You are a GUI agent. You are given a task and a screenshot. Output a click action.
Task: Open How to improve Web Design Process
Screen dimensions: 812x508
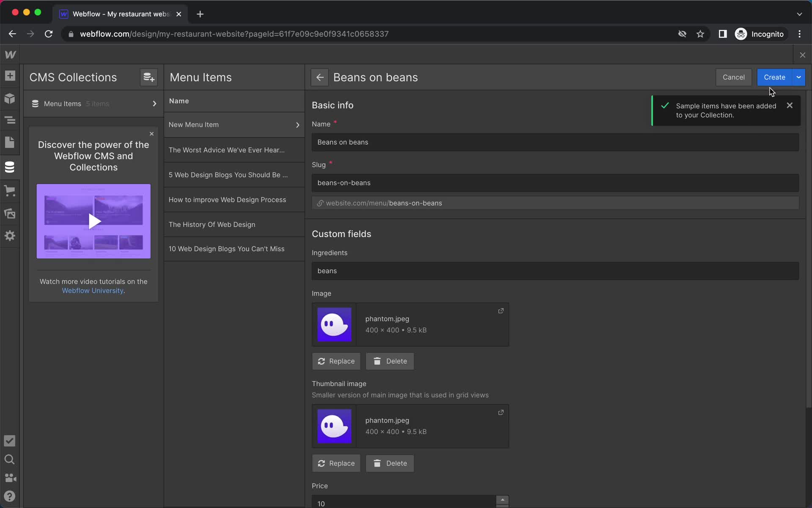click(x=234, y=200)
